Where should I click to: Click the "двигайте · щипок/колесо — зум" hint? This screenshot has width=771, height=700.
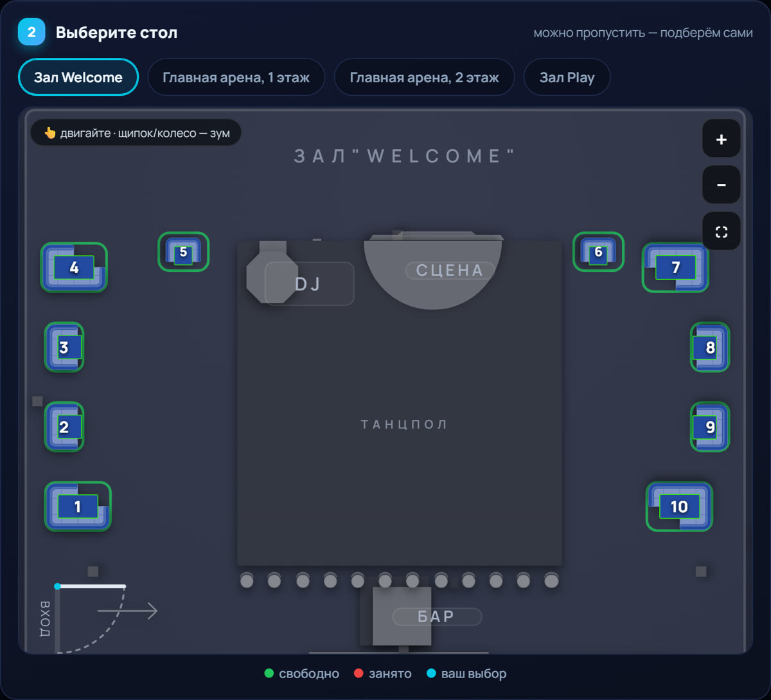pyautogui.click(x=136, y=133)
